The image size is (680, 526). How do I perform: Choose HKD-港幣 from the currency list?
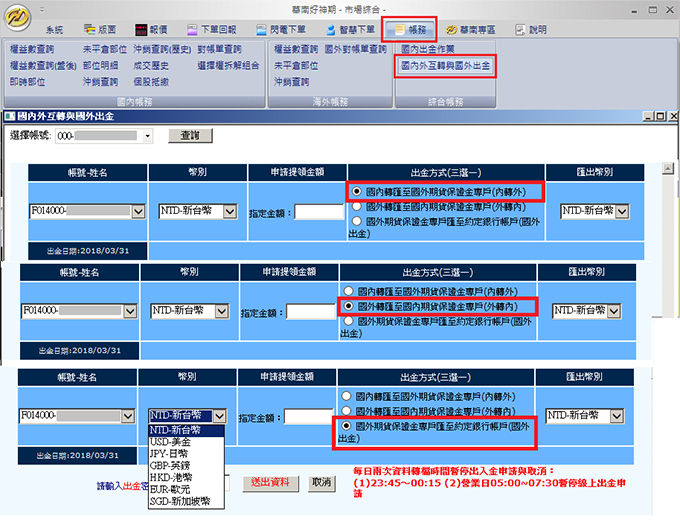point(186,477)
